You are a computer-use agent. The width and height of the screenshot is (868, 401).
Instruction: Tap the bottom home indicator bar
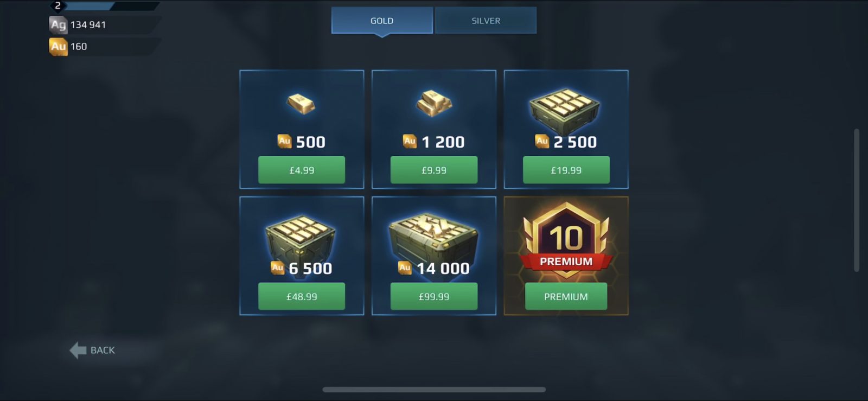[434, 390]
